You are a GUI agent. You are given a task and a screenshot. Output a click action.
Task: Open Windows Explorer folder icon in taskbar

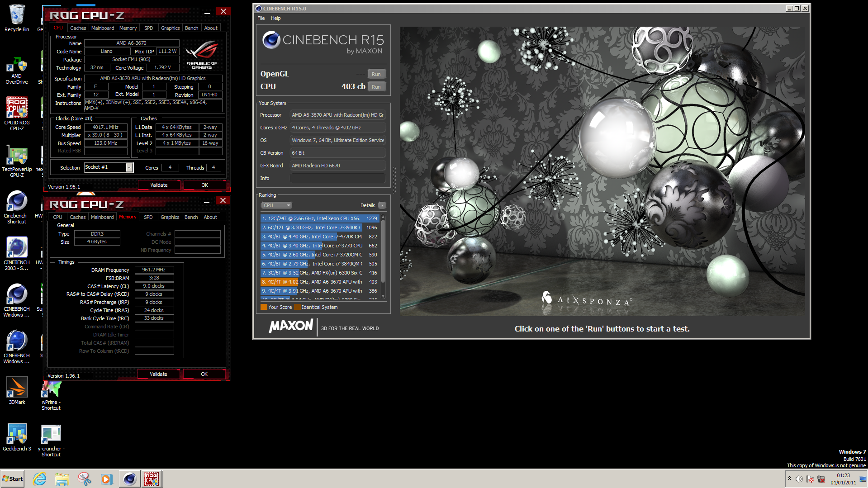tap(62, 479)
